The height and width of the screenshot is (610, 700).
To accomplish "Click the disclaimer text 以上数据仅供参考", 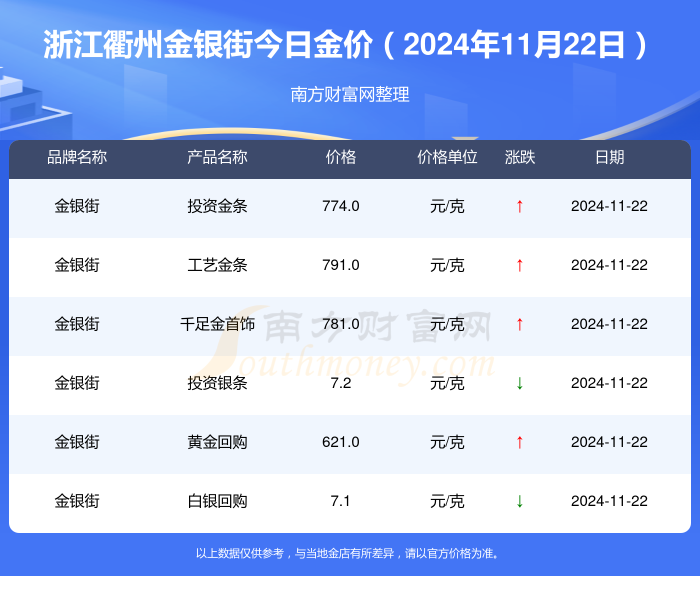I will pos(240,553).
